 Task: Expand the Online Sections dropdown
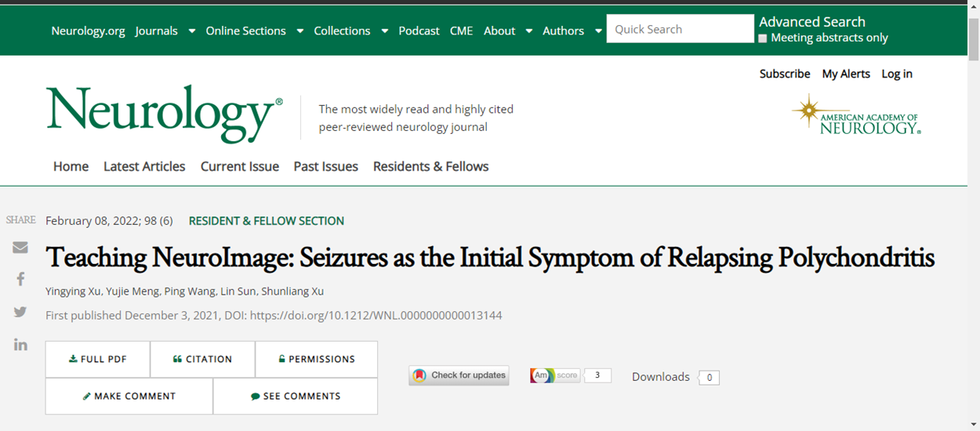point(299,31)
